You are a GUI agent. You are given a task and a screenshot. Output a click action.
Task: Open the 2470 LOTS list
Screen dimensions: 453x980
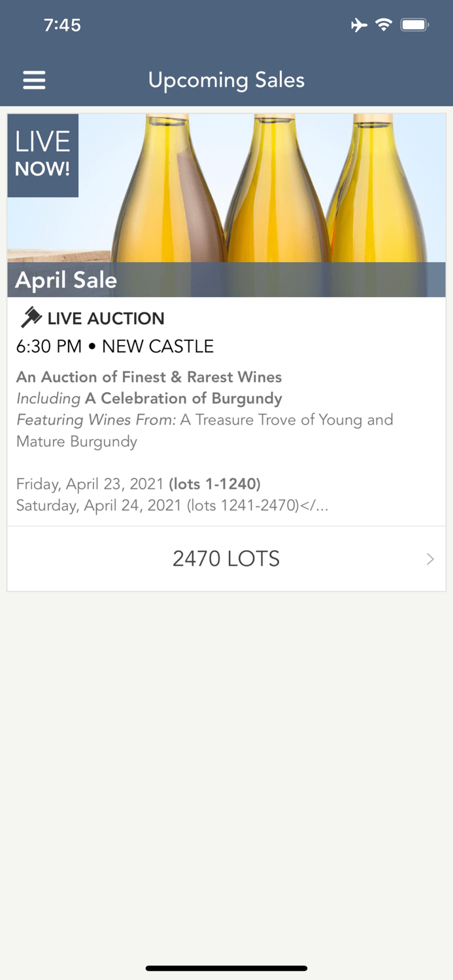pos(226,559)
